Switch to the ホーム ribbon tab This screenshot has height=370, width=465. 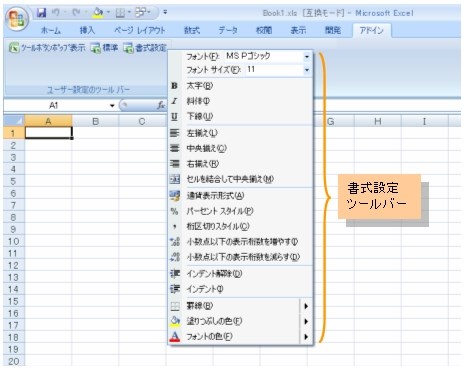[51, 31]
